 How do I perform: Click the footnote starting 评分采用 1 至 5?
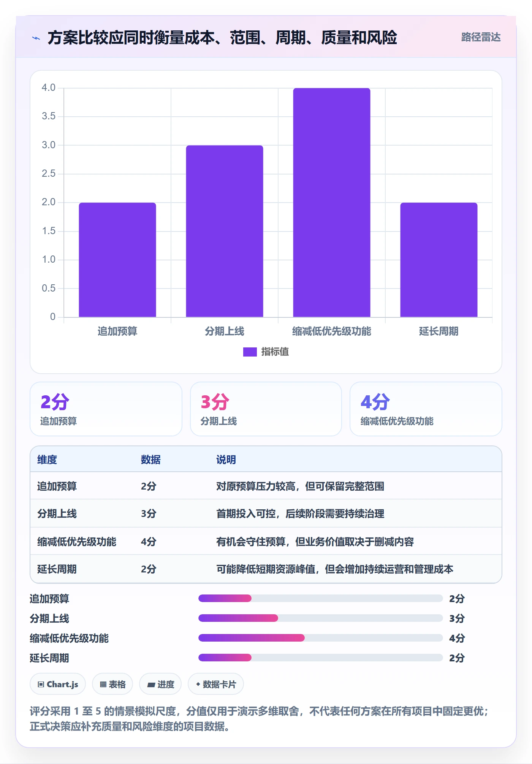pyautogui.click(x=259, y=719)
